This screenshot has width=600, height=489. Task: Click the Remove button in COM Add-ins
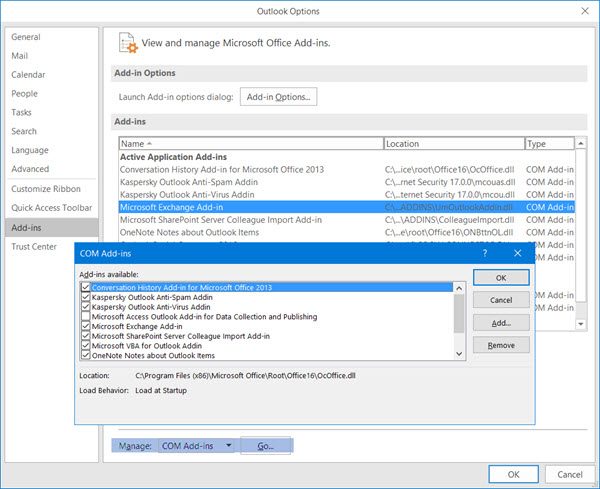coord(501,345)
